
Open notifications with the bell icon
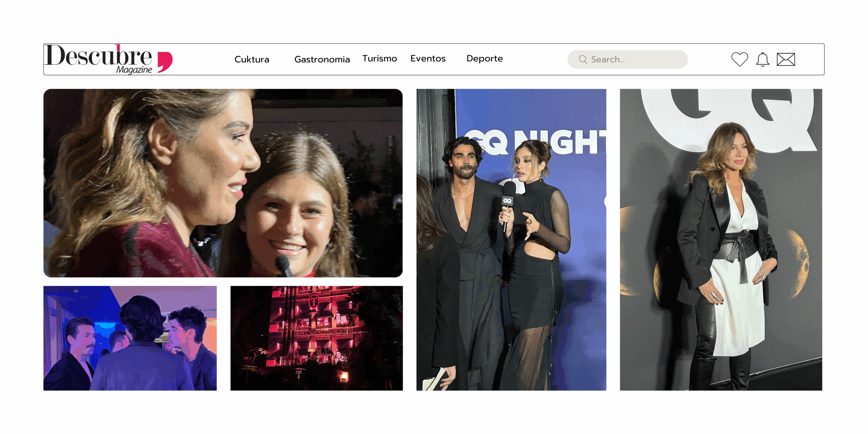763,59
